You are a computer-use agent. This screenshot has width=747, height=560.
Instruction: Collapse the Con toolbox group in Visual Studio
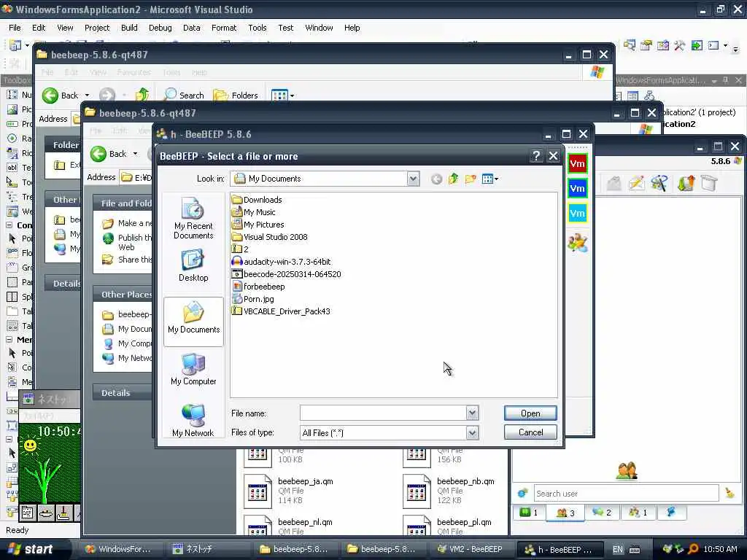coord(9,225)
